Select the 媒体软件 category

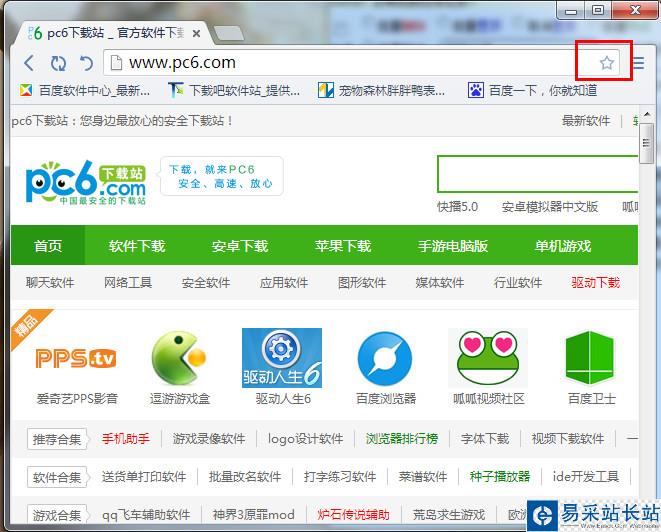(440, 282)
